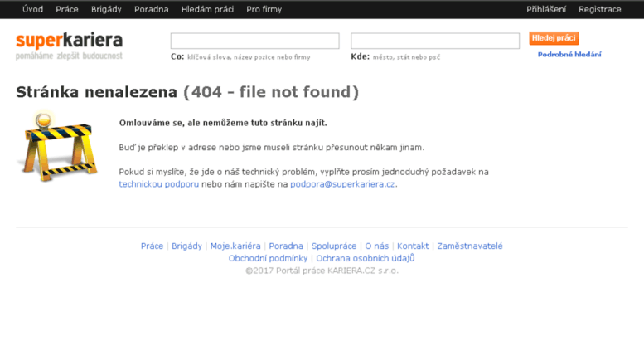Go to Práce in top navigation
Image resolution: width=644 pixels, height=351 pixels.
pyautogui.click(x=67, y=9)
